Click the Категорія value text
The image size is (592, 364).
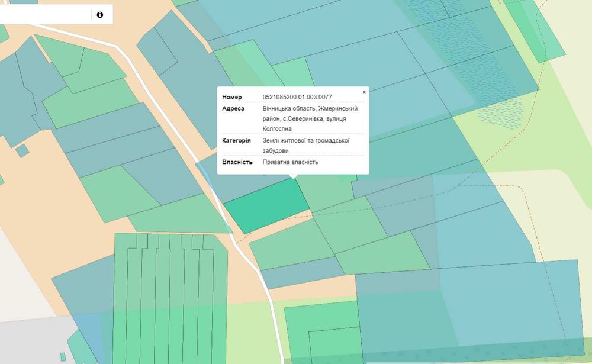pos(306,146)
